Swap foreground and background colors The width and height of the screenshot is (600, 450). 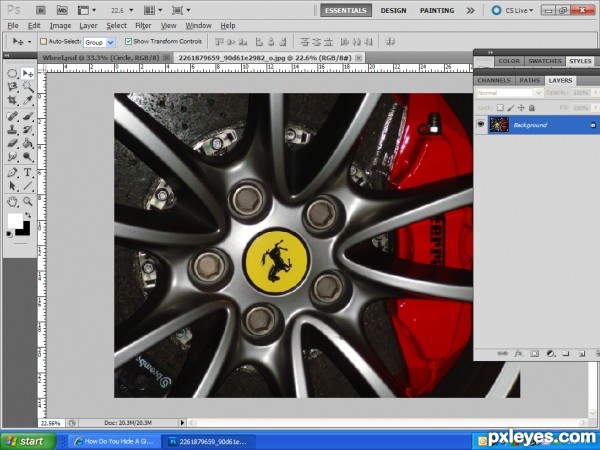(x=28, y=215)
